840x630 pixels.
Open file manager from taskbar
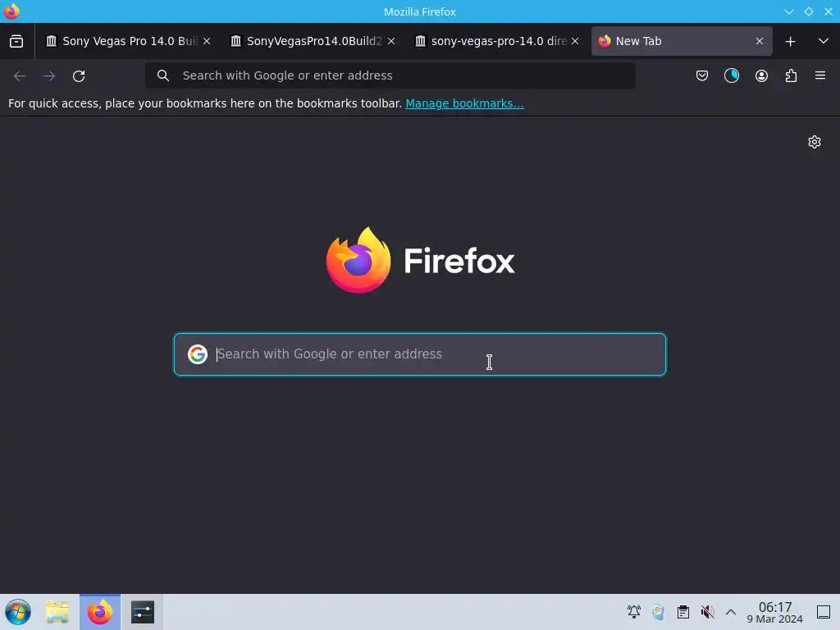coord(57,612)
